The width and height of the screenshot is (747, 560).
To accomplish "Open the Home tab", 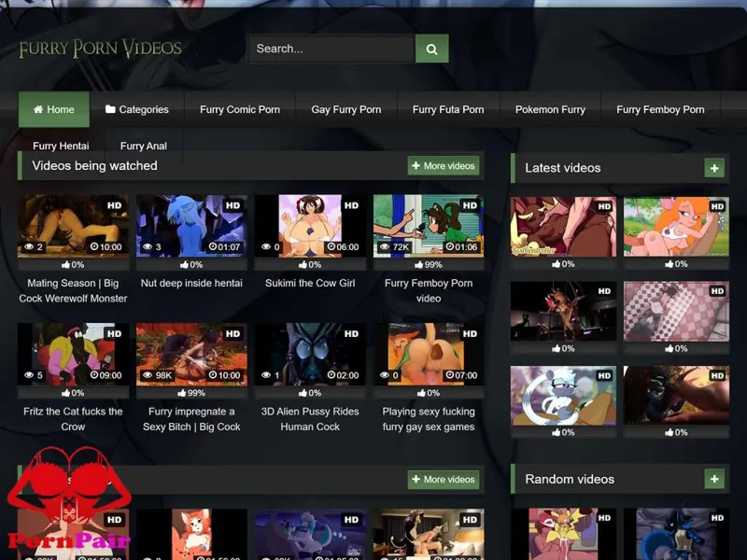I will (x=54, y=109).
